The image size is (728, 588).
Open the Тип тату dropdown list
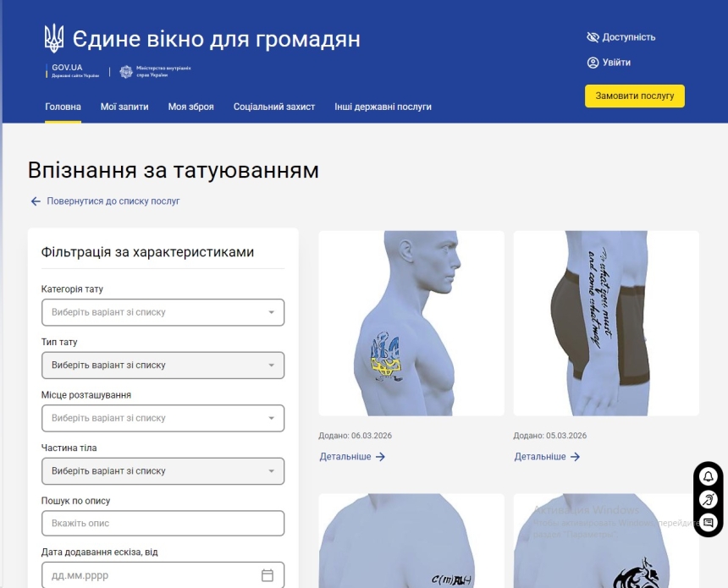pyautogui.click(x=163, y=365)
